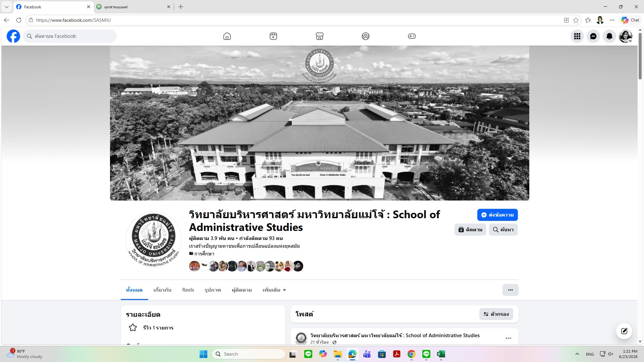Viewport: 644px width, 362px height.
Task: Open the page profile picture logo
Action: [154, 240]
